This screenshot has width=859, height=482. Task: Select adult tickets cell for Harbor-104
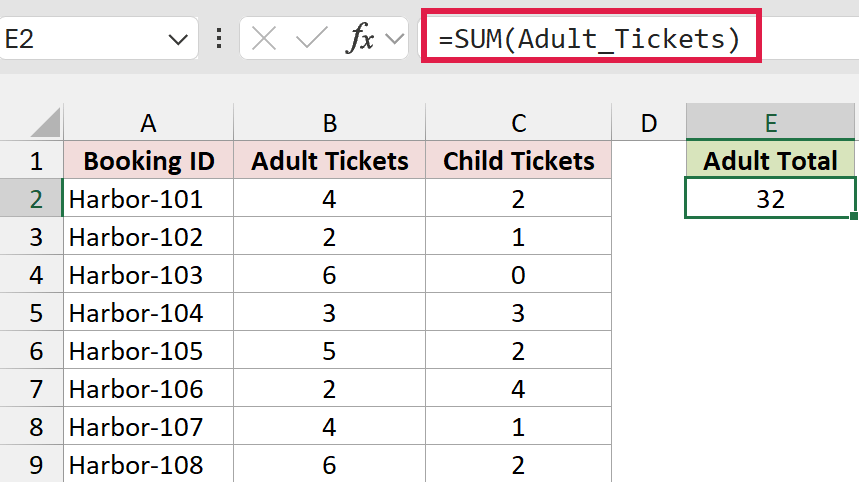[329, 312]
